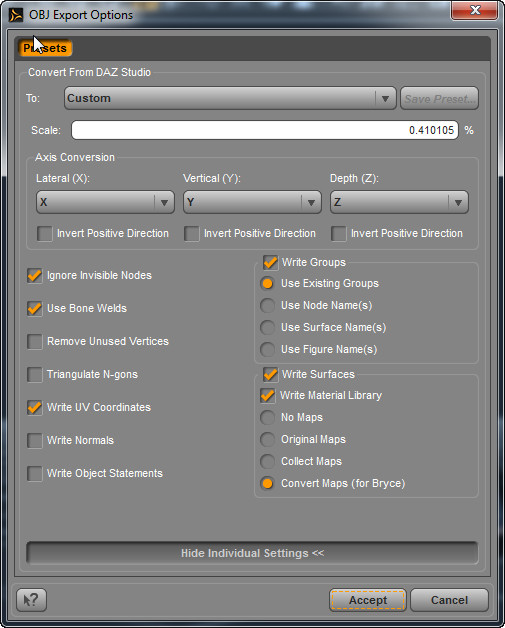Enable Write Normals checkbox

pyautogui.click(x=35, y=441)
